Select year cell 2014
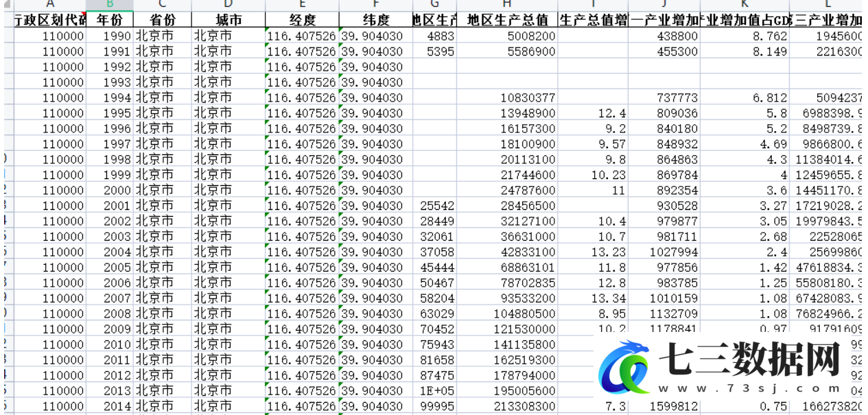The width and height of the screenshot is (868, 415). 110,406
